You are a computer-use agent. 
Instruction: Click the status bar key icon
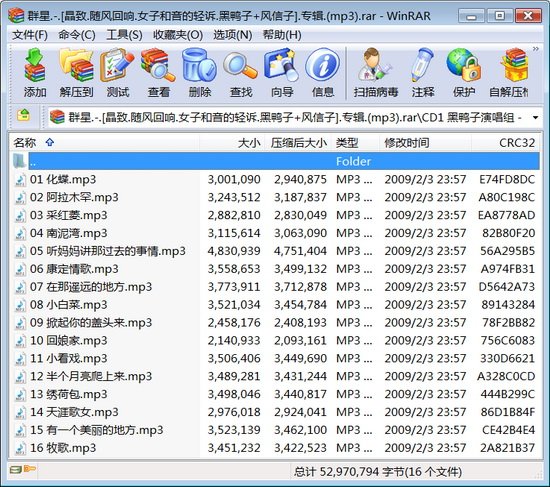pyautogui.click(x=30, y=468)
